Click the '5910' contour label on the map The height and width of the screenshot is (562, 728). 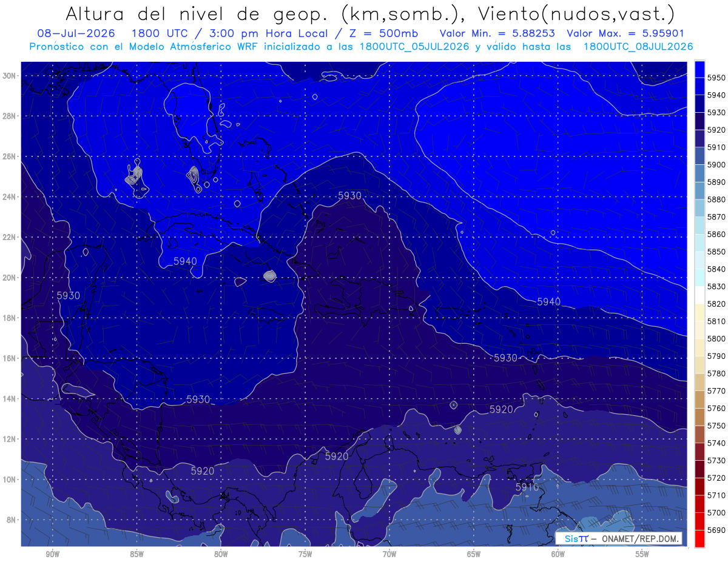527,487
